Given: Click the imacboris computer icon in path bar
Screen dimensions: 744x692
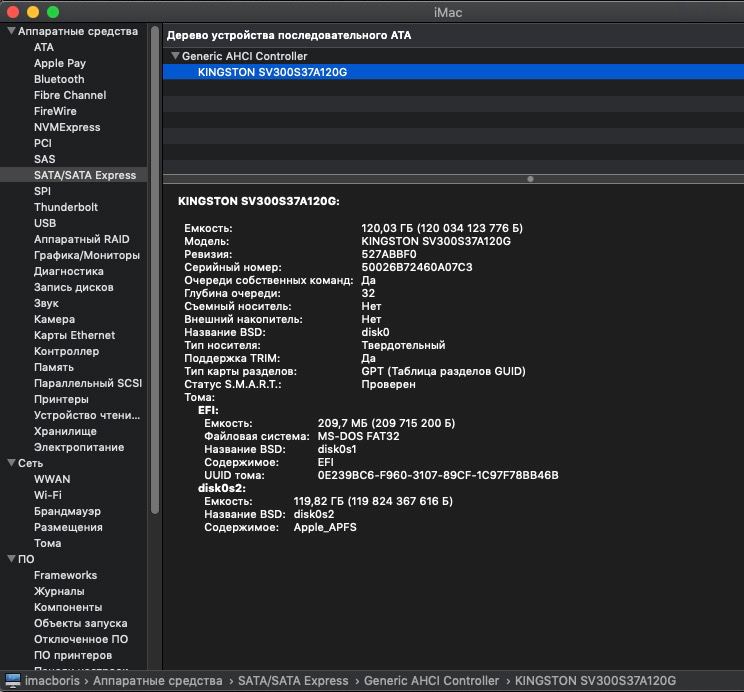Looking at the screenshot, I should [13, 680].
